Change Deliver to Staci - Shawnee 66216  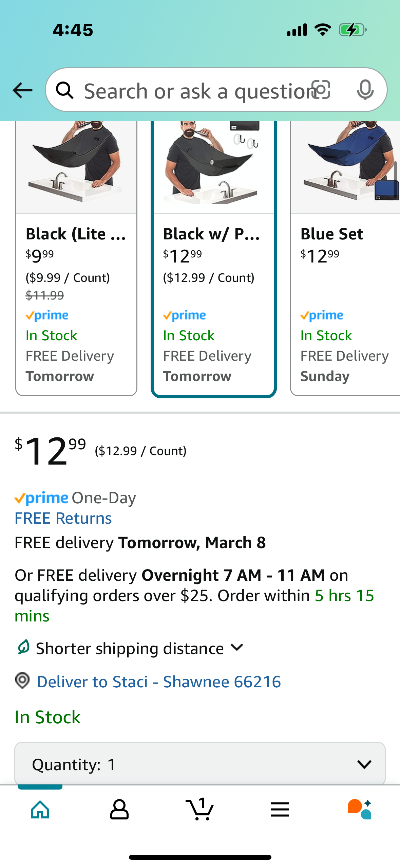click(159, 682)
